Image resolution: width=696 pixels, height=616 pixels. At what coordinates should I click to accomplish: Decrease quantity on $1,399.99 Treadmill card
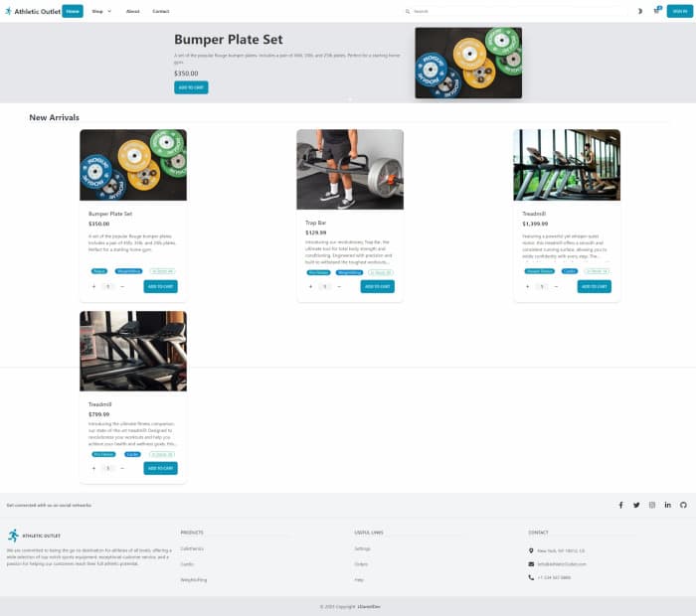(x=556, y=286)
